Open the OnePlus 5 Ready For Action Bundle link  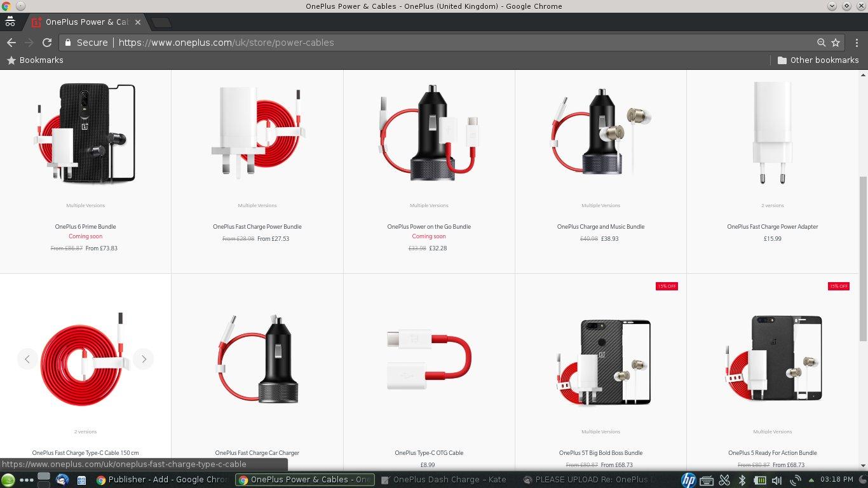coord(773,453)
